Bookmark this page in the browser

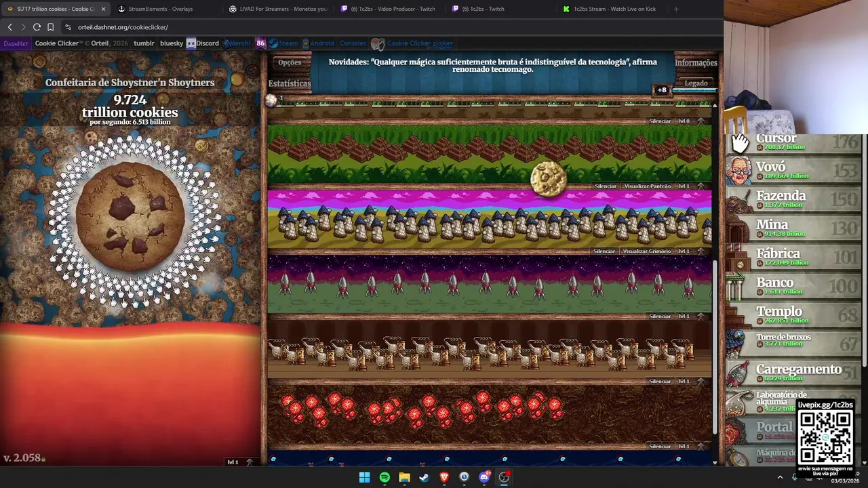click(50, 27)
